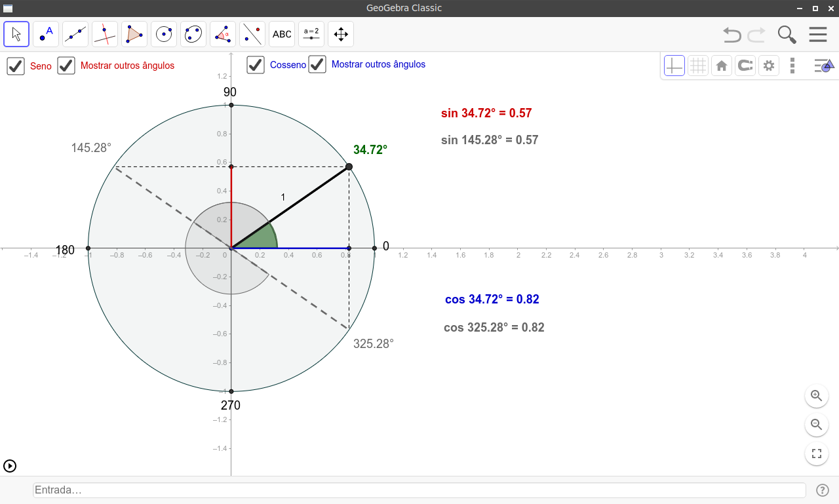Select the Line through two points tool

(x=75, y=34)
